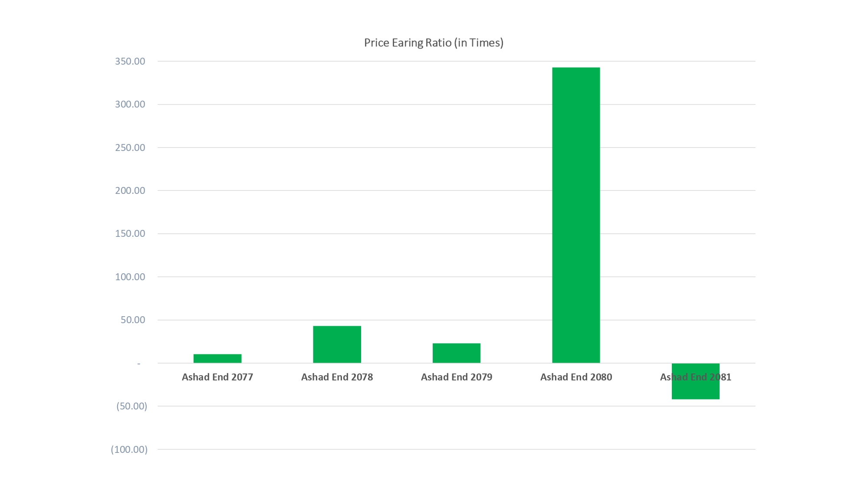Select the Ashad End 2078 green bar
Screen dimensions: 868x488
coord(337,344)
